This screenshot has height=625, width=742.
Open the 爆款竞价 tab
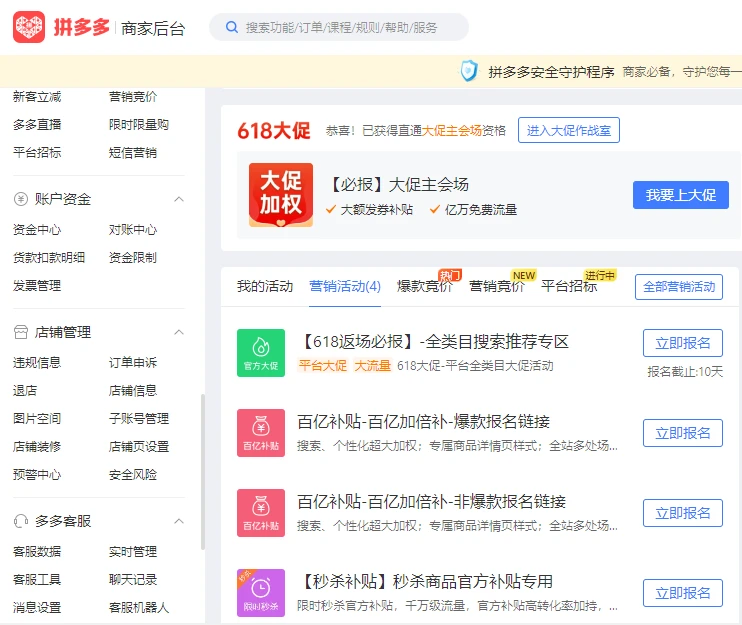pyautogui.click(x=424, y=287)
